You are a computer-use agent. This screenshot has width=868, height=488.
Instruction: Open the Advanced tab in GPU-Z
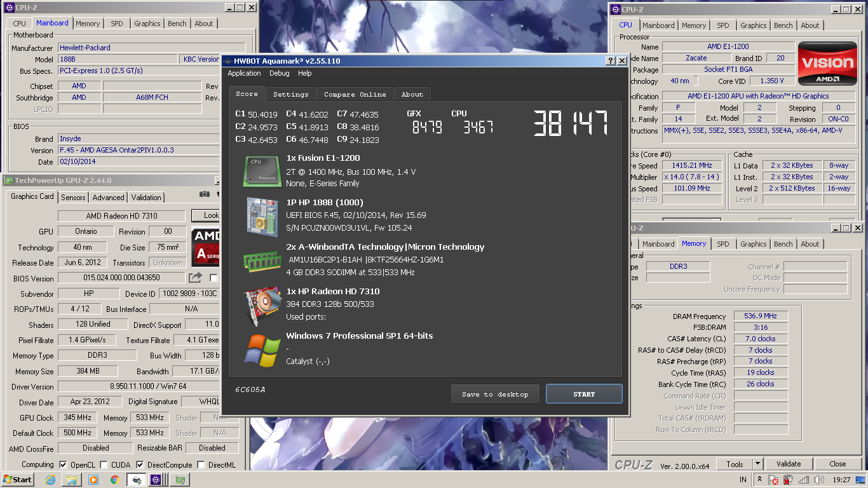point(109,198)
